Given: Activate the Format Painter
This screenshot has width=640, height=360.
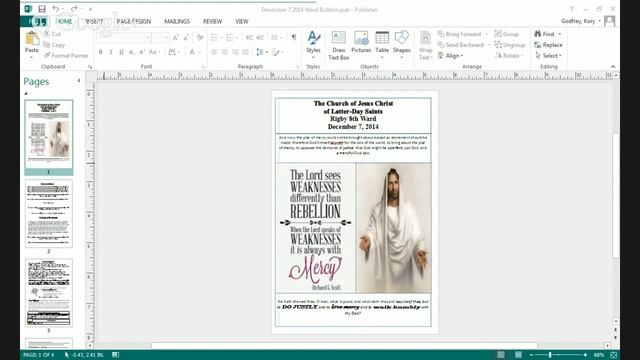Looking at the screenshot, I should [x=66, y=56].
